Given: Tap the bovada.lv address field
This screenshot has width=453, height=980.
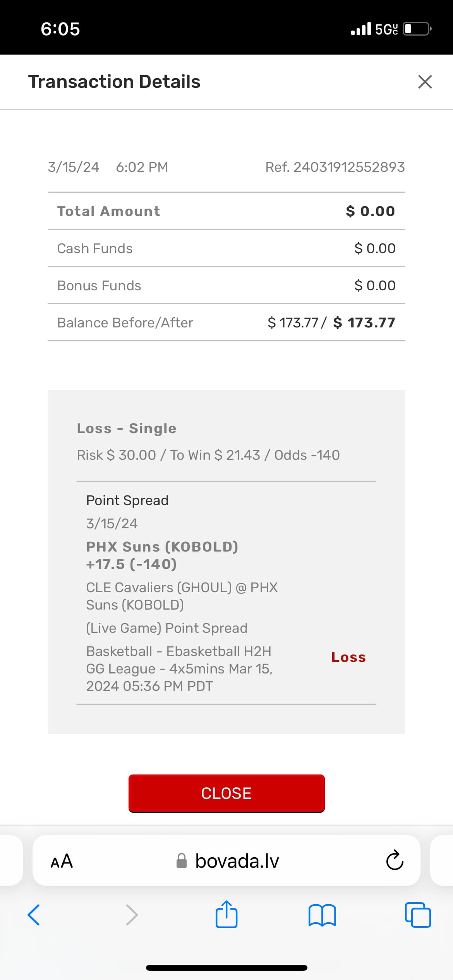Looking at the screenshot, I should tap(237, 861).
